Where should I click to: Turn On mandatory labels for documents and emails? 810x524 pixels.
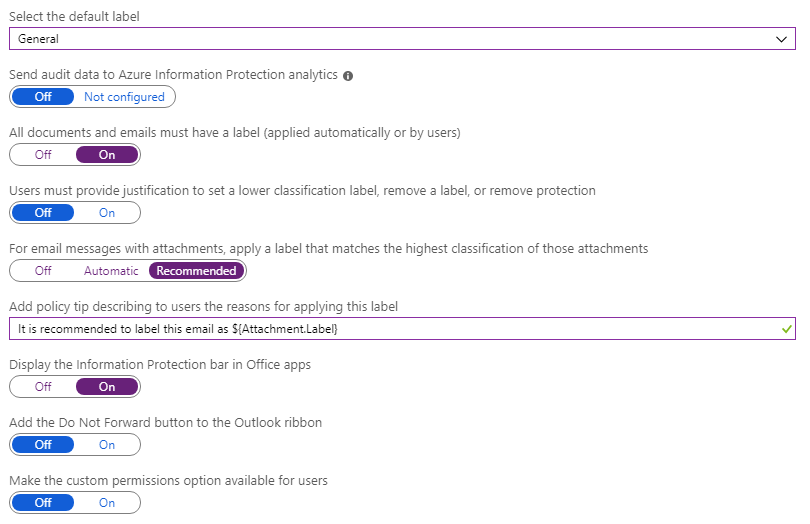point(107,155)
